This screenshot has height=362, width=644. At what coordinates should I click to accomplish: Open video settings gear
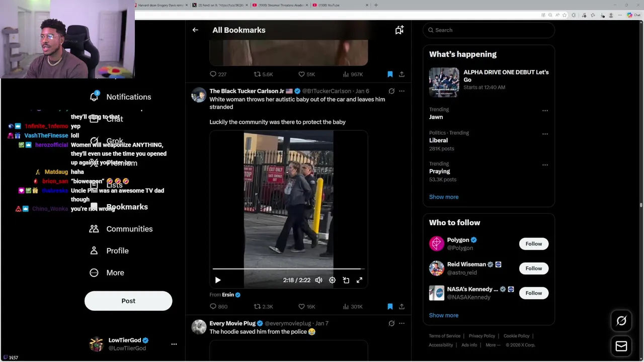coord(332,280)
